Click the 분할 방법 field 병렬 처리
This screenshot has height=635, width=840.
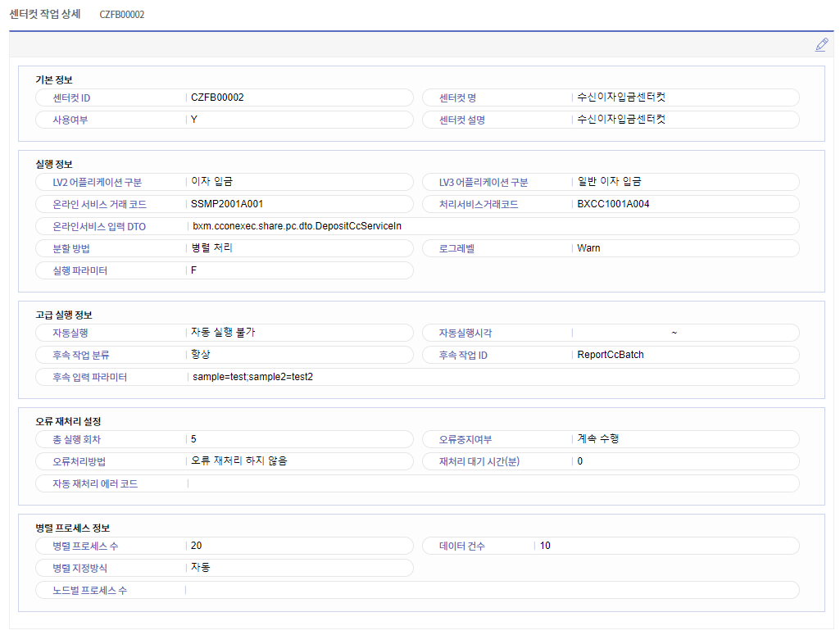[225, 248]
